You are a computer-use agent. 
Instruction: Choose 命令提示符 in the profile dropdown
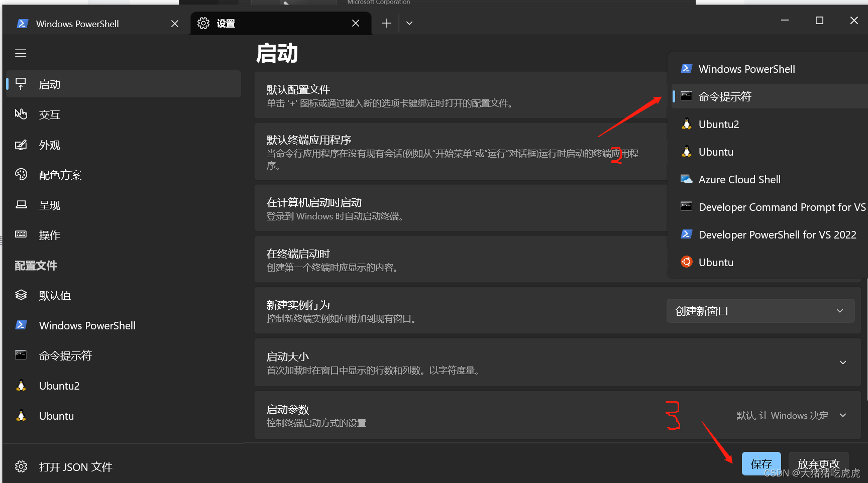(770, 96)
